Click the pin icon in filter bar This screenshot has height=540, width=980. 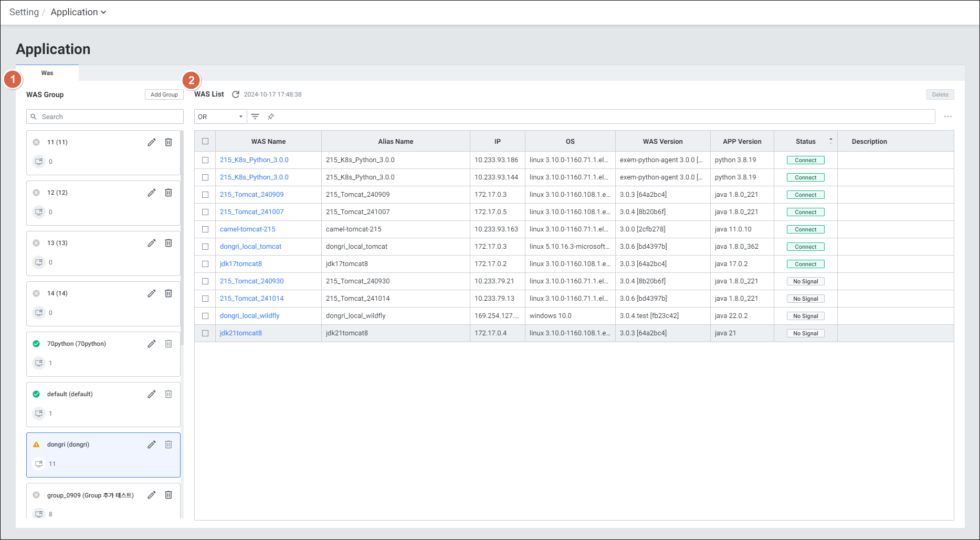(x=271, y=117)
